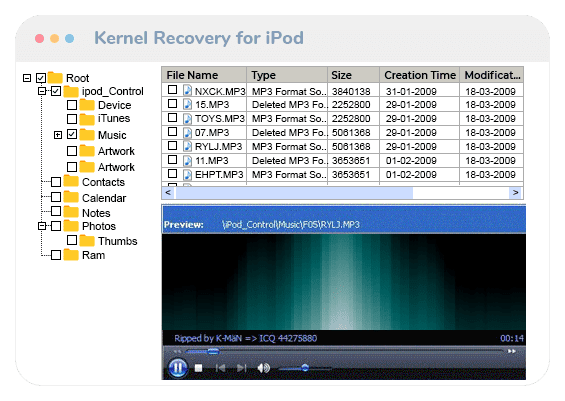Image resolution: width=565 pixels, height=401 pixels.
Task: Click the MP3 file icon for 07.MP3
Action: [x=187, y=132]
